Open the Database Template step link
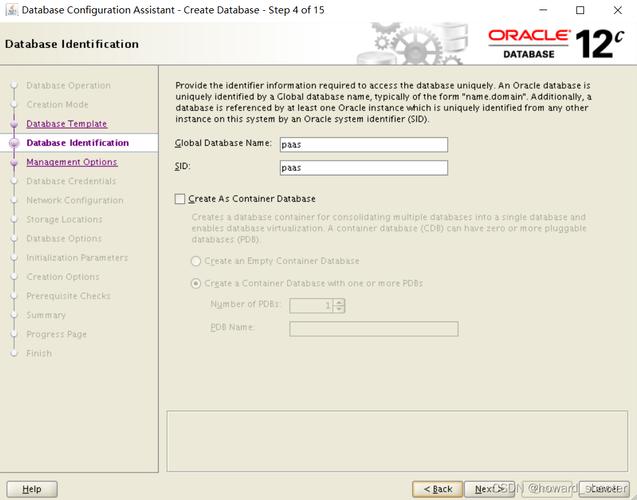This screenshot has width=637, height=500. click(67, 124)
